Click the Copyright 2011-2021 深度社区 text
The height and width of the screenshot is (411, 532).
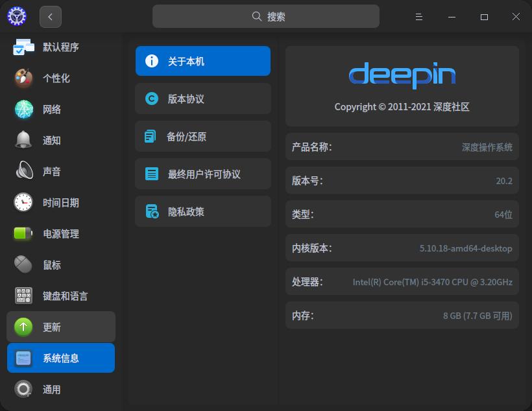(x=402, y=107)
